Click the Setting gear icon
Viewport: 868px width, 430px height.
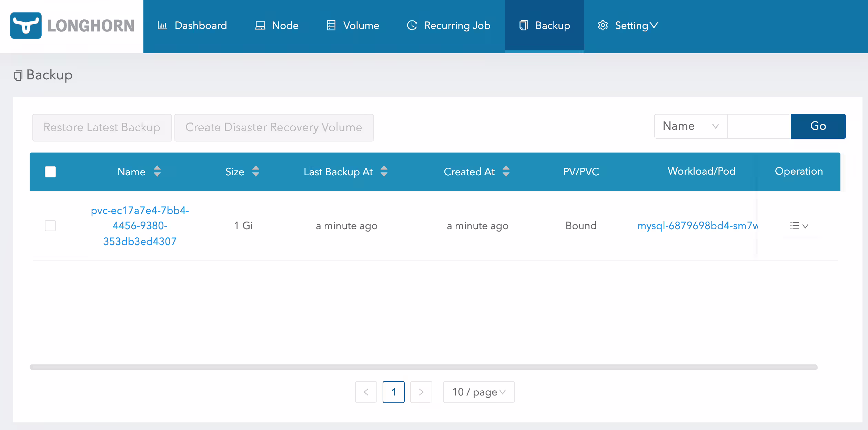pos(603,26)
